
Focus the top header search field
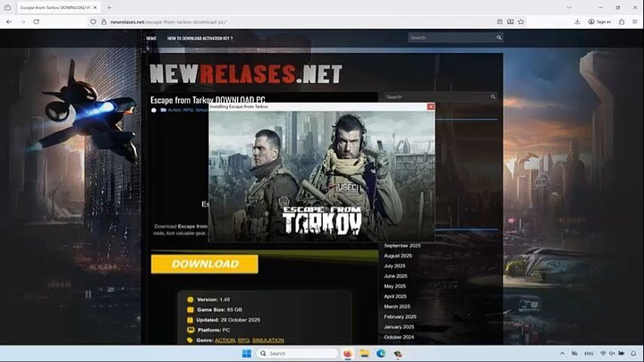pos(452,38)
